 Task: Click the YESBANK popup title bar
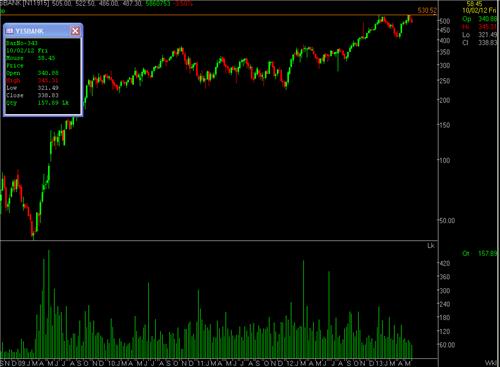point(43,31)
